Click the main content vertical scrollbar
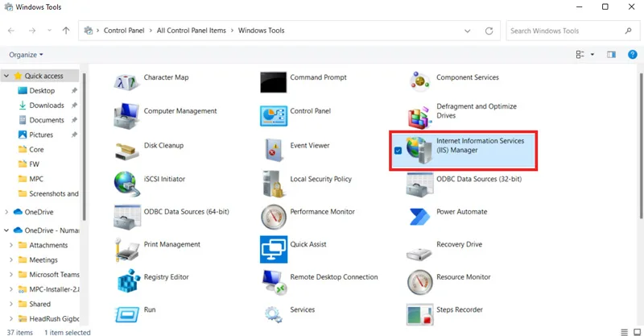 (x=641, y=146)
